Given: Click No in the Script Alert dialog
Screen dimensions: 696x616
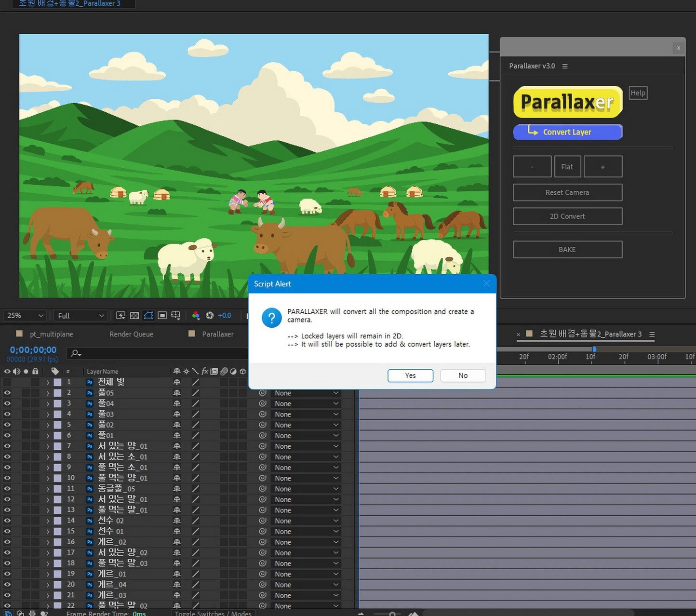Looking at the screenshot, I should pyautogui.click(x=463, y=375).
